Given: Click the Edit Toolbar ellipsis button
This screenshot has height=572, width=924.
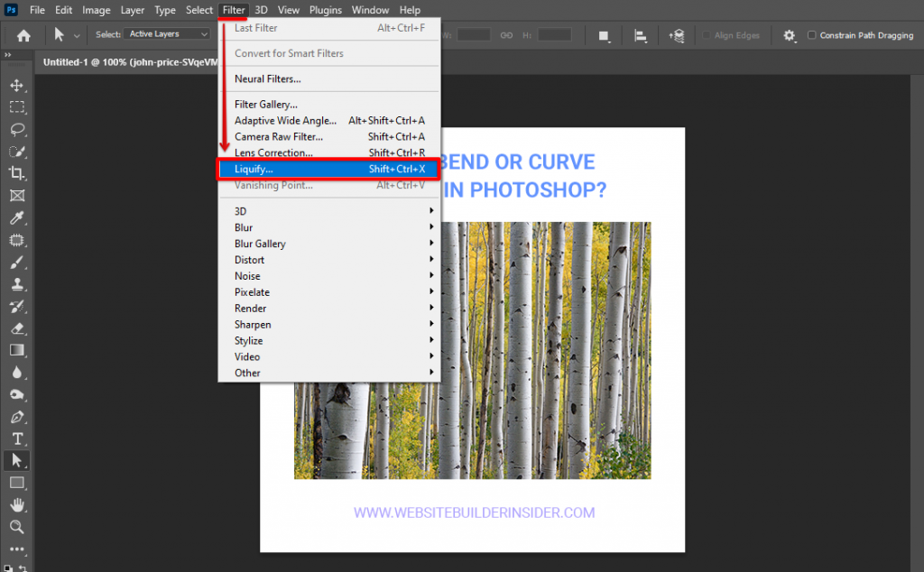Looking at the screenshot, I should (18, 549).
